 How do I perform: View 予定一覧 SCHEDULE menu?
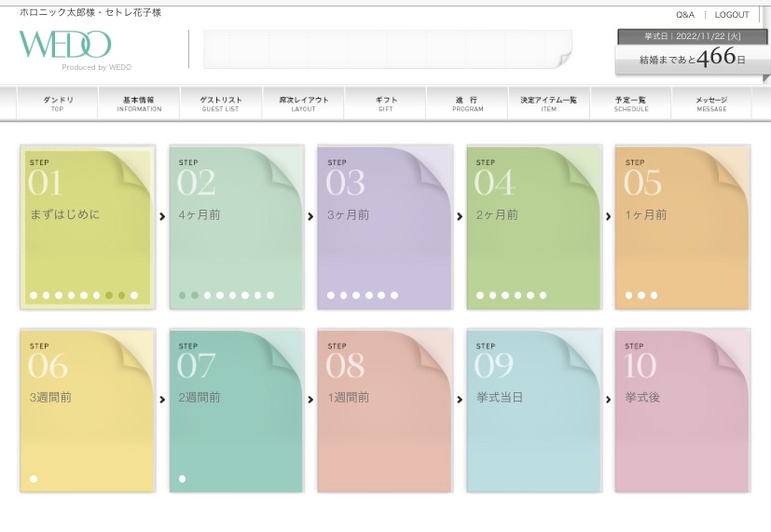631,103
